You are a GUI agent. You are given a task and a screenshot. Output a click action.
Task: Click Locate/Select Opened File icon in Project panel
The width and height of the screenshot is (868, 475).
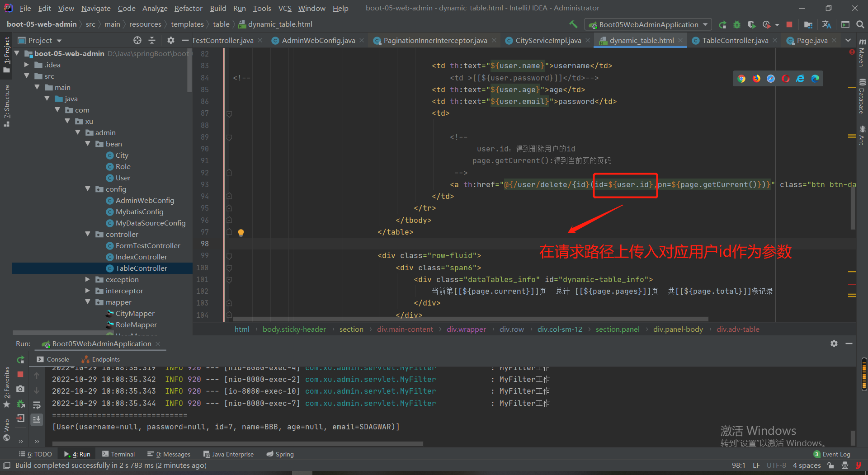(137, 40)
